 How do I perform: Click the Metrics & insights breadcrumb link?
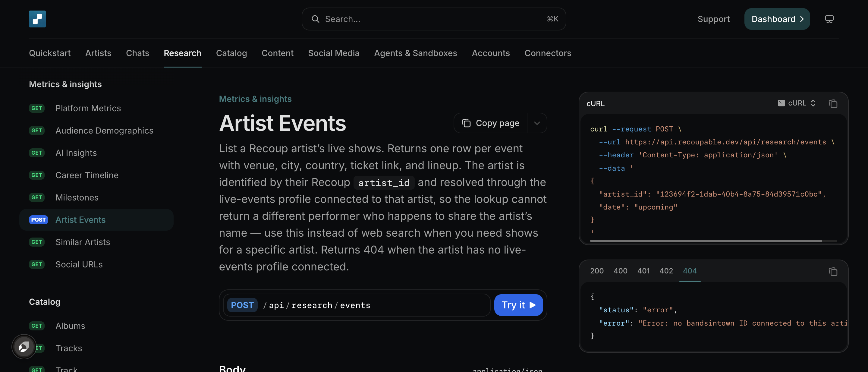point(255,99)
